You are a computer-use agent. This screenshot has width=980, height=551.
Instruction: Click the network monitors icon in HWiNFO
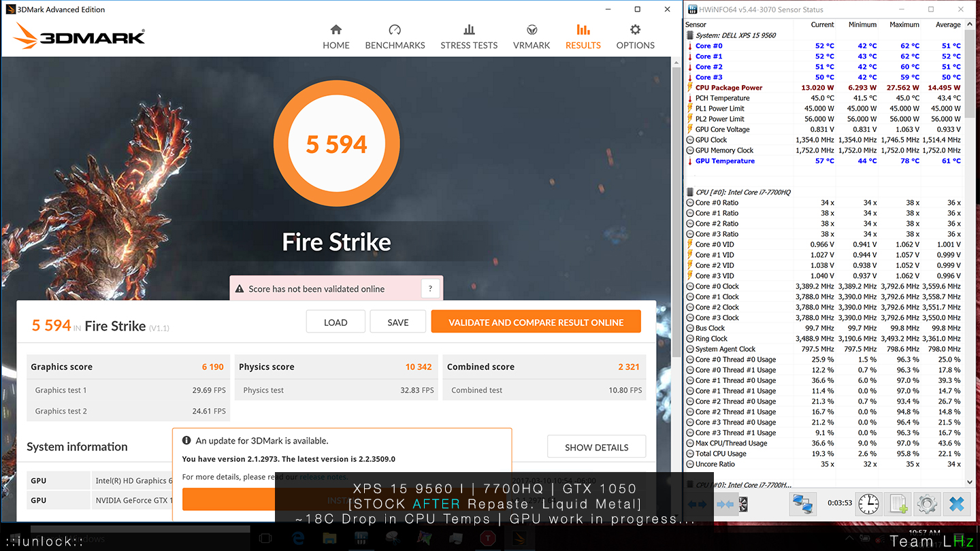click(x=803, y=504)
